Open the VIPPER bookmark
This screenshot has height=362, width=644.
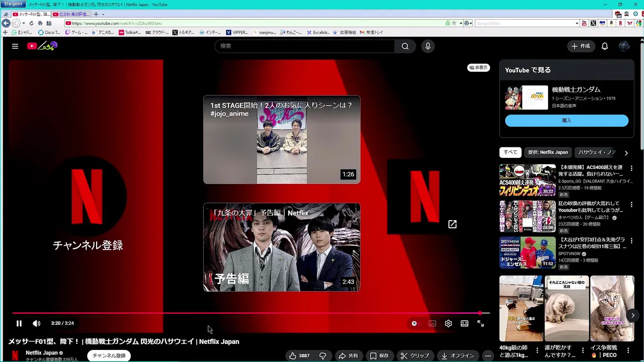point(237,32)
